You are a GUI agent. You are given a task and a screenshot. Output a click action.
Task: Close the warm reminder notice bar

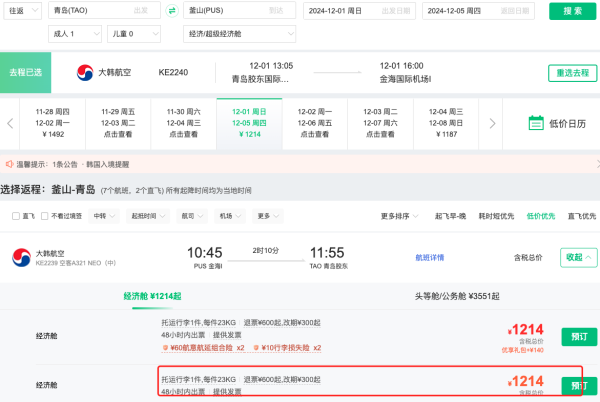(x=598, y=164)
